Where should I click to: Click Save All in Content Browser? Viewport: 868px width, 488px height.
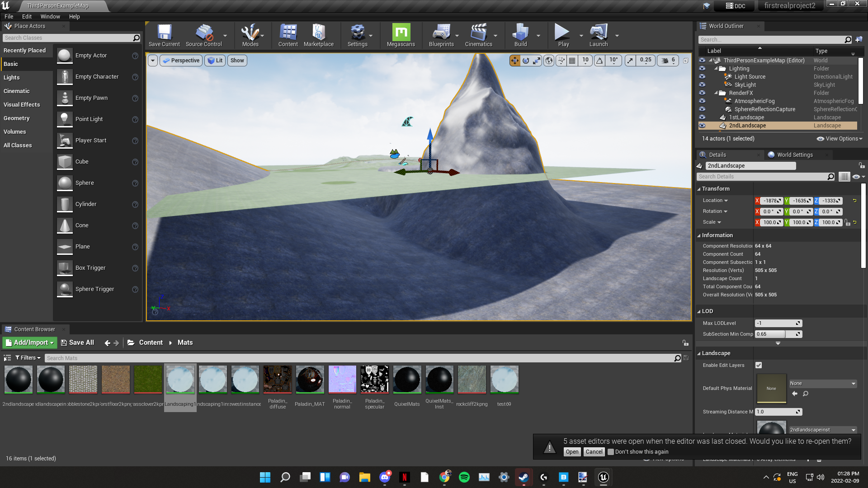pos(77,343)
